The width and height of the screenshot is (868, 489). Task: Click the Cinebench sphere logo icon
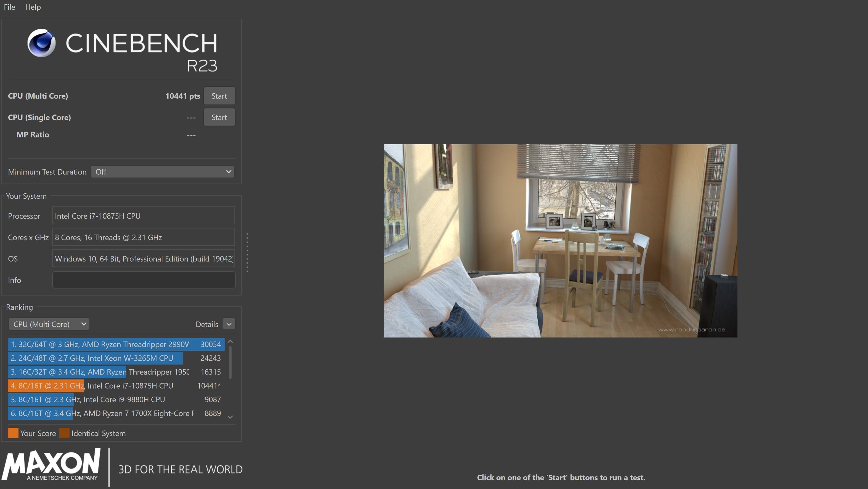[x=41, y=43]
